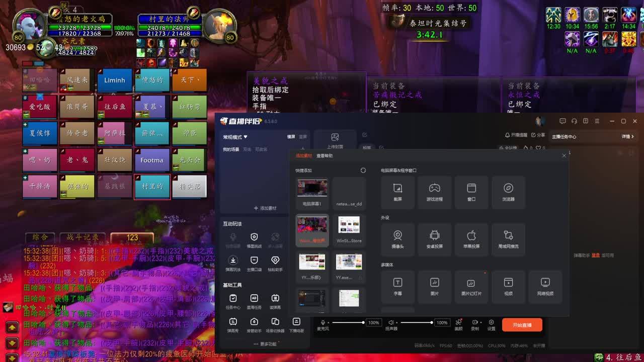Expand the 录制 record options arrow
Image resolution: width=644 pixels, height=362 pixels.
pos(482,322)
